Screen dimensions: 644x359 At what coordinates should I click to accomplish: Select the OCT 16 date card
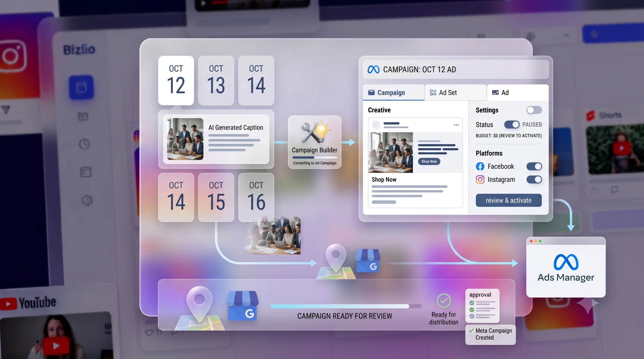(256, 197)
